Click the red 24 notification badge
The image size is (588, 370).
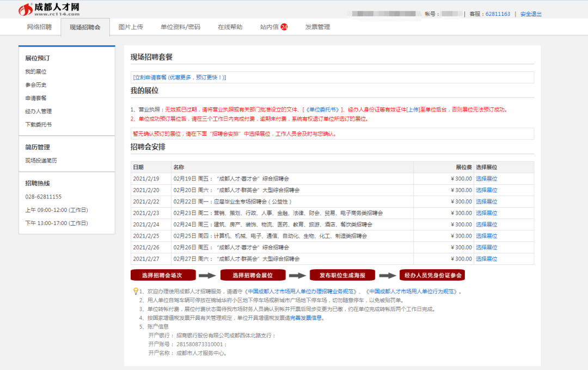click(284, 27)
